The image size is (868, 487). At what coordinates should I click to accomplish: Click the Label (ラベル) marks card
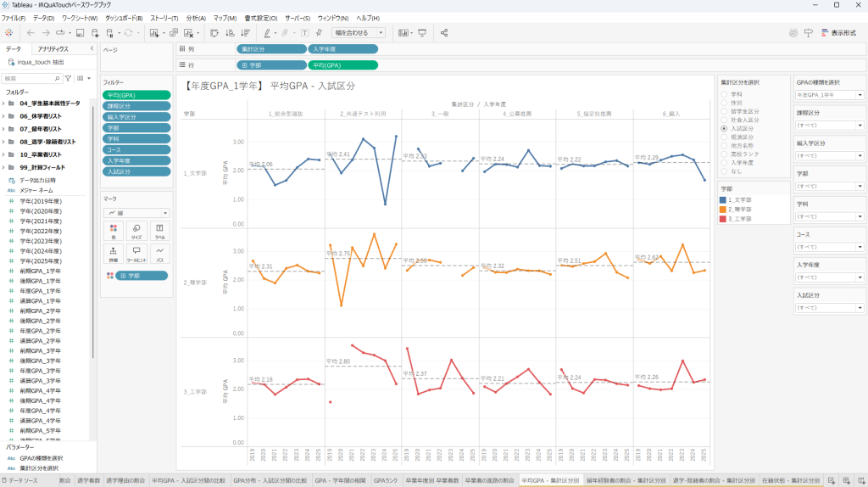(x=159, y=232)
